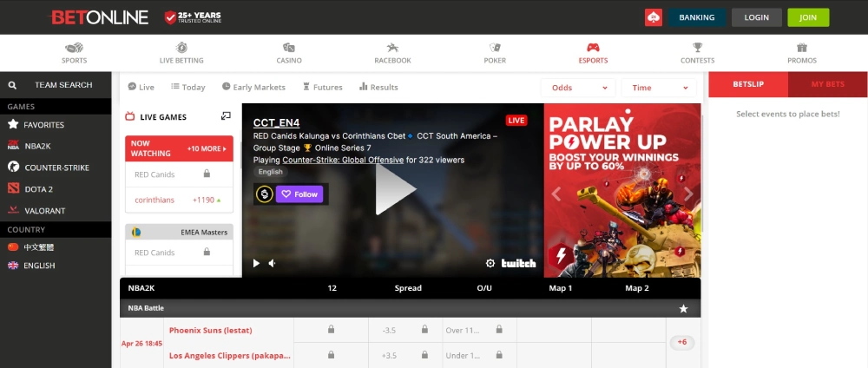Follow the CCT_EN4 channel
This screenshot has width=868, height=368.
point(299,194)
